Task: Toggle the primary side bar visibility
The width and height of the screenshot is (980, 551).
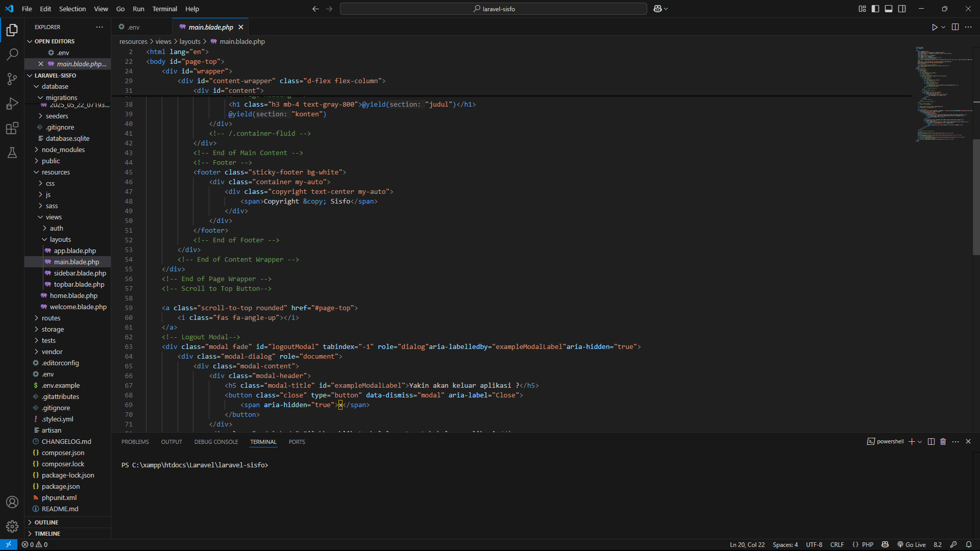Action: (x=875, y=9)
